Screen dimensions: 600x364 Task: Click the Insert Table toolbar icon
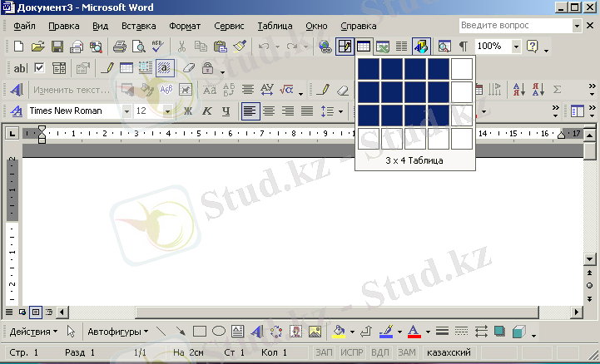364,47
